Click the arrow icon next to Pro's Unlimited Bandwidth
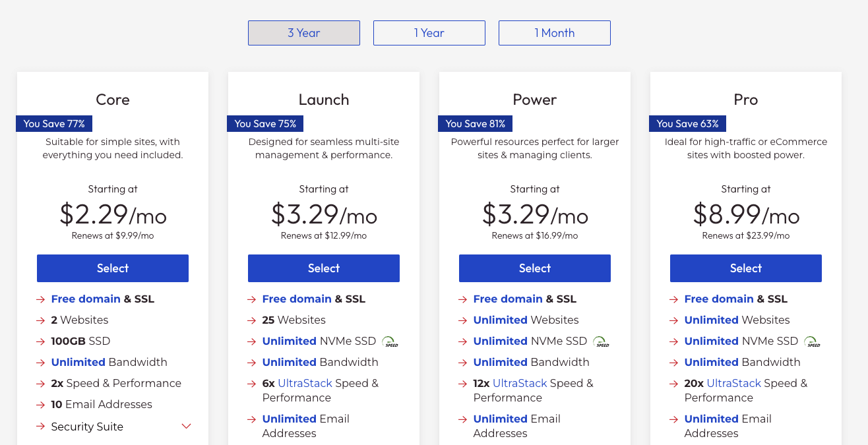This screenshot has width=868, height=445. coord(673,362)
